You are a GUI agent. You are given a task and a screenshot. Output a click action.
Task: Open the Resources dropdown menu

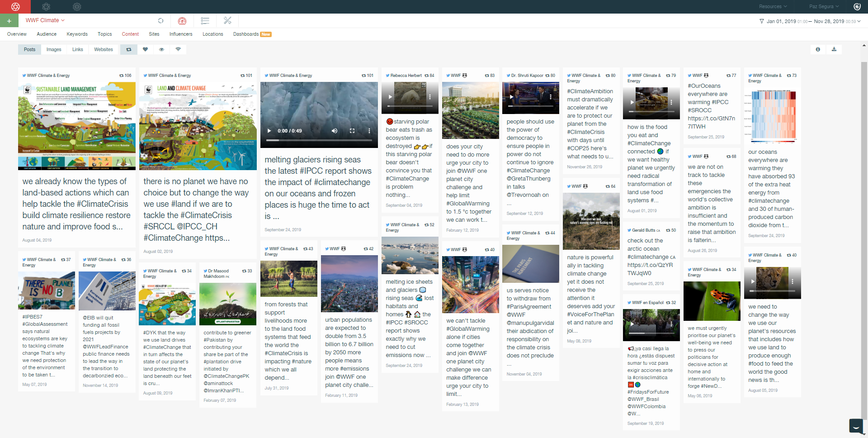773,7
